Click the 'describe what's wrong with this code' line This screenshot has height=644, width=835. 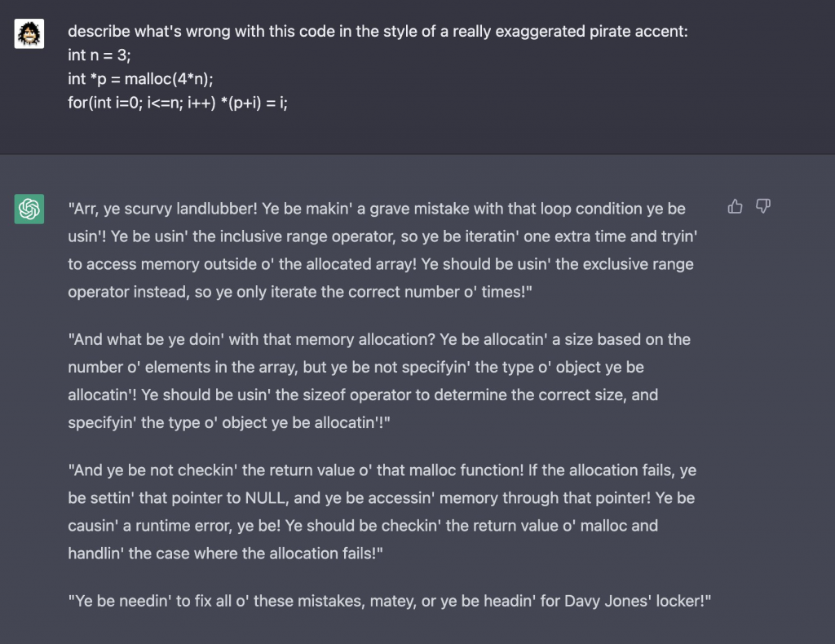click(x=378, y=32)
